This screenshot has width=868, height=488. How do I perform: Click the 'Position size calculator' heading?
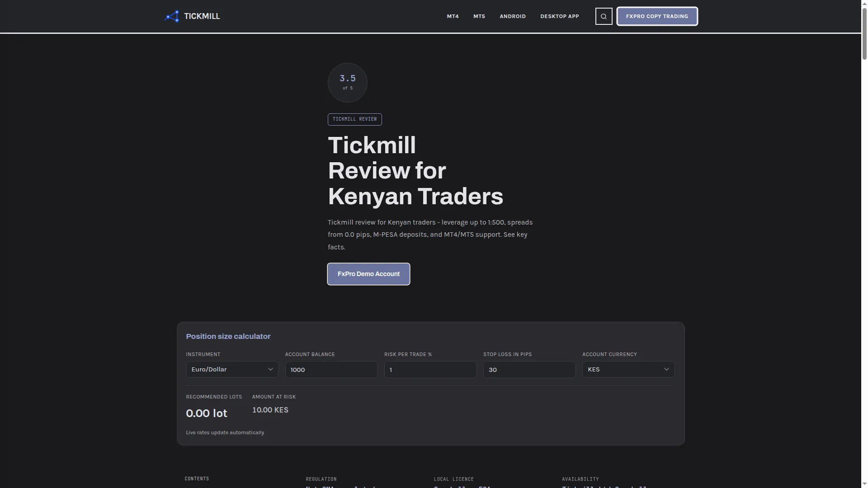(x=228, y=336)
